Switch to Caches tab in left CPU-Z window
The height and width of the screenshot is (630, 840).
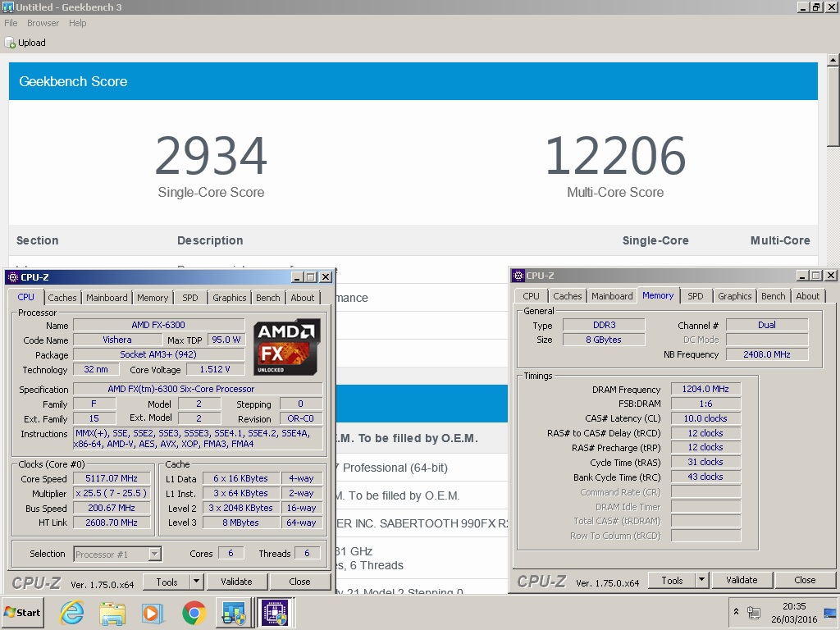pos(62,297)
